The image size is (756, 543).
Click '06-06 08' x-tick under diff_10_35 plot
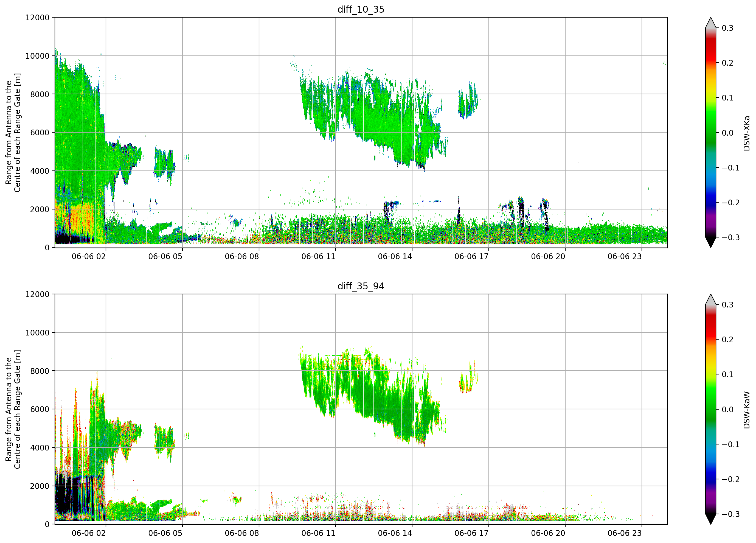tap(242, 256)
